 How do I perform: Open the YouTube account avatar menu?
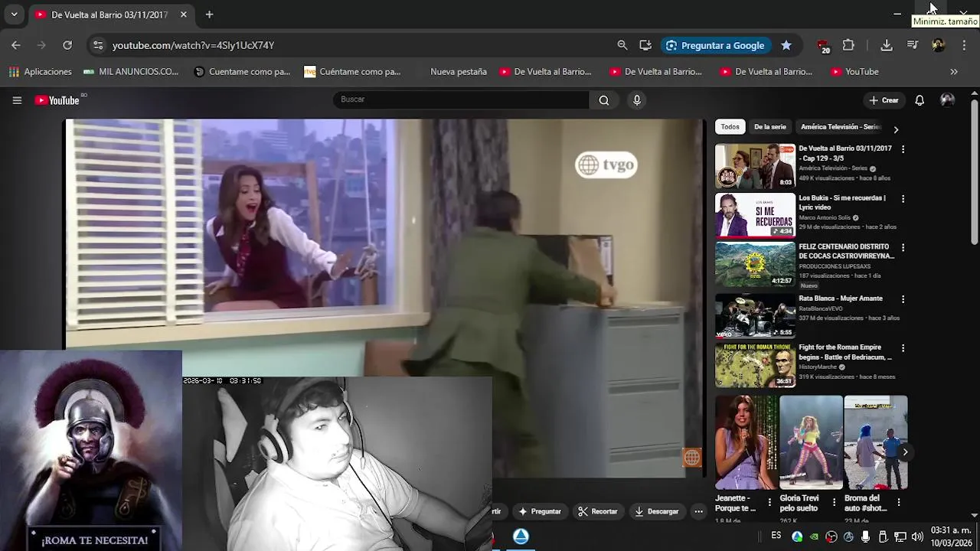coord(948,100)
